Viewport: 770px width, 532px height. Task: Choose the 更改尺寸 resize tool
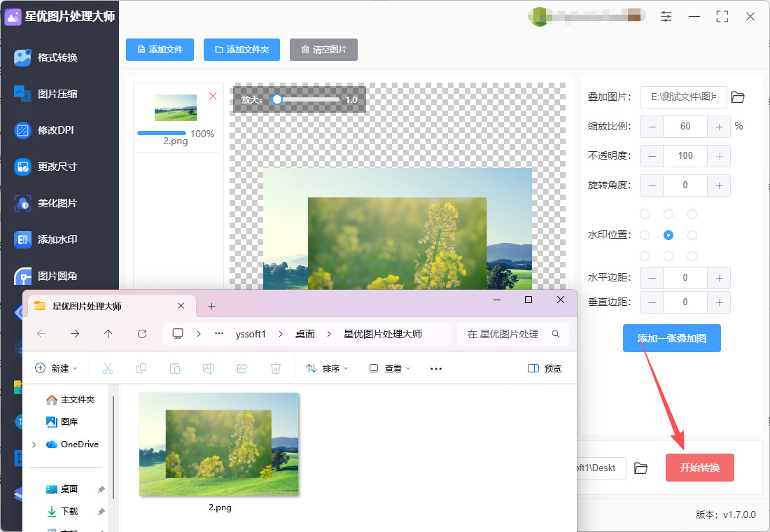pos(56,167)
